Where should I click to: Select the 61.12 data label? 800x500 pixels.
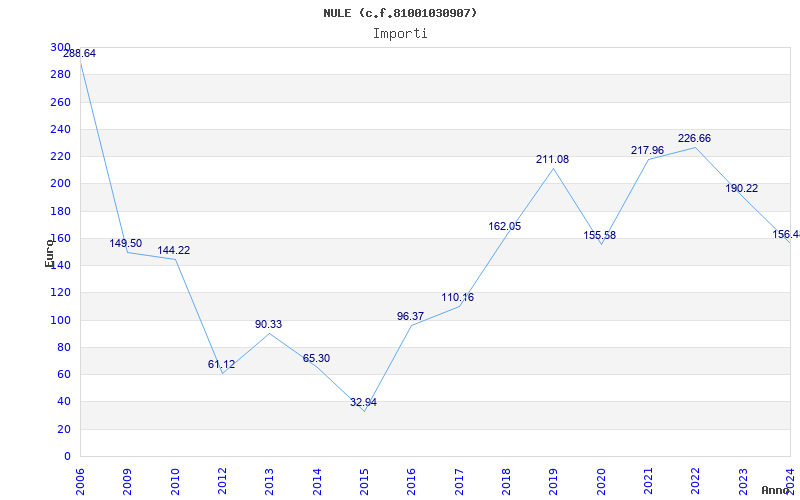tap(221, 364)
